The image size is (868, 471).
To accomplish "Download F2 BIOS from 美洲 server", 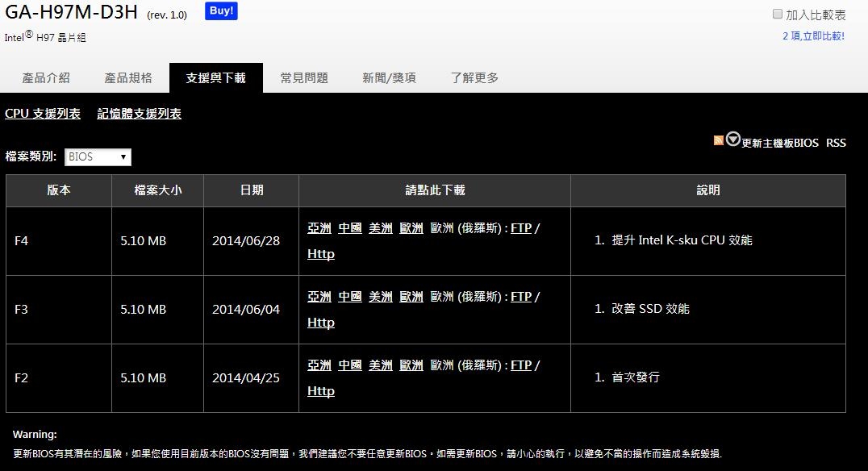I will coord(381,365).
